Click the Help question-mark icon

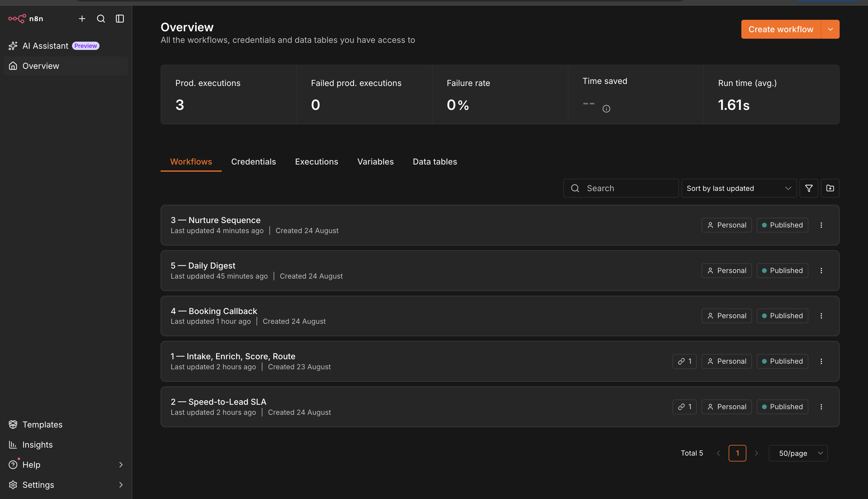coord(13,464)
